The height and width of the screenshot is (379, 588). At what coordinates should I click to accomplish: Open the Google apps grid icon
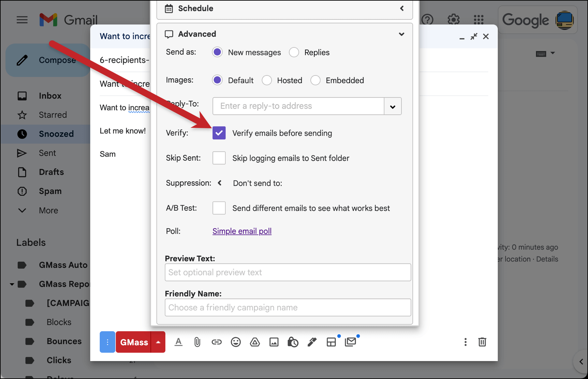(x=478, y=20)
